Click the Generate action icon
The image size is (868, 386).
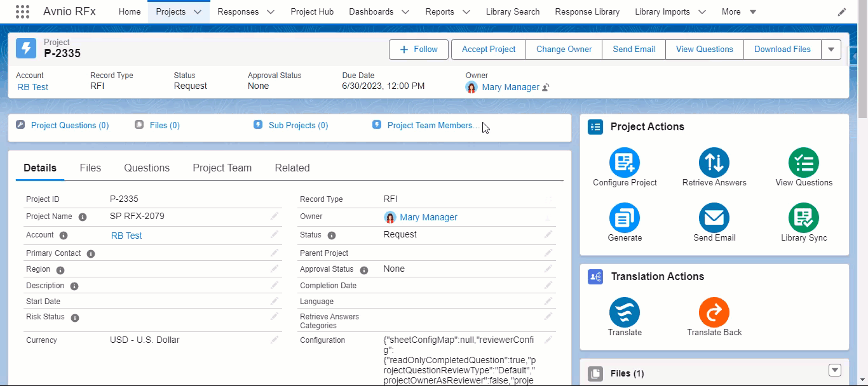tap(625, 218)
